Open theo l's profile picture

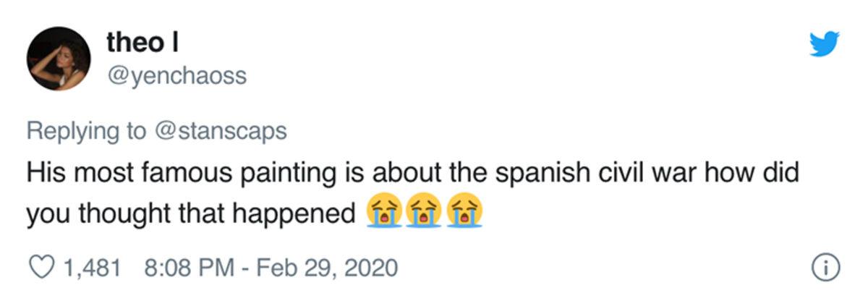click(x=58, y=59)
